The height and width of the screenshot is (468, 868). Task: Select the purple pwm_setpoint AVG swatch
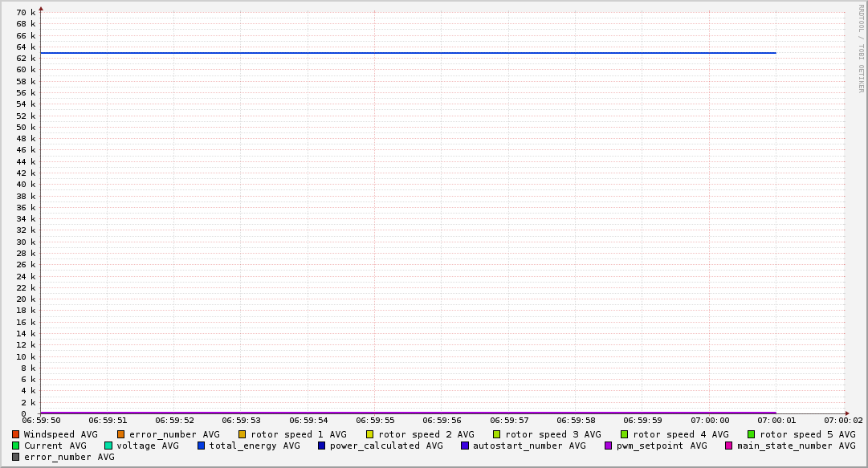[x=609, y=446]
